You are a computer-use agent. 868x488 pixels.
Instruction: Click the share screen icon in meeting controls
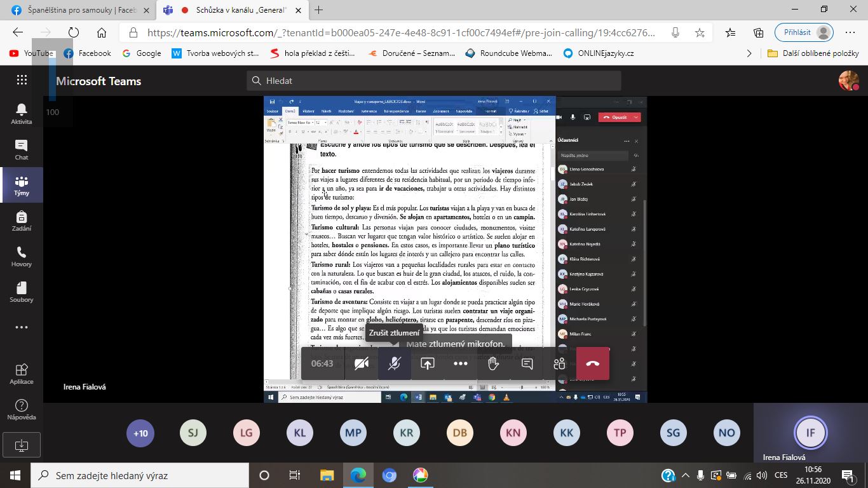click(428, 363)
